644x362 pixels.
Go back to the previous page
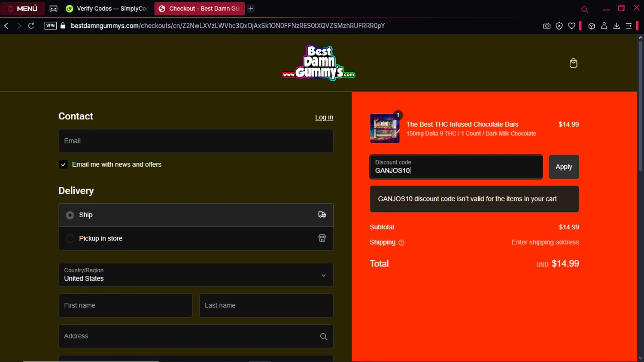click(6, 26)
